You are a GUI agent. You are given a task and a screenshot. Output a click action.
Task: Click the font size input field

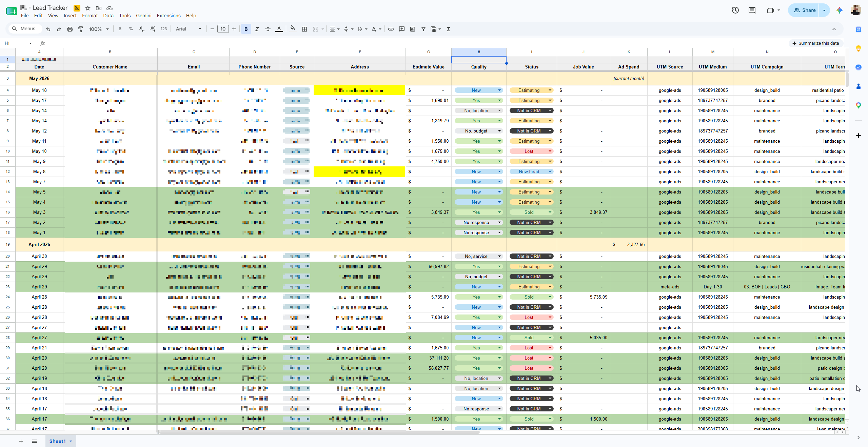[x=223, y=29]
